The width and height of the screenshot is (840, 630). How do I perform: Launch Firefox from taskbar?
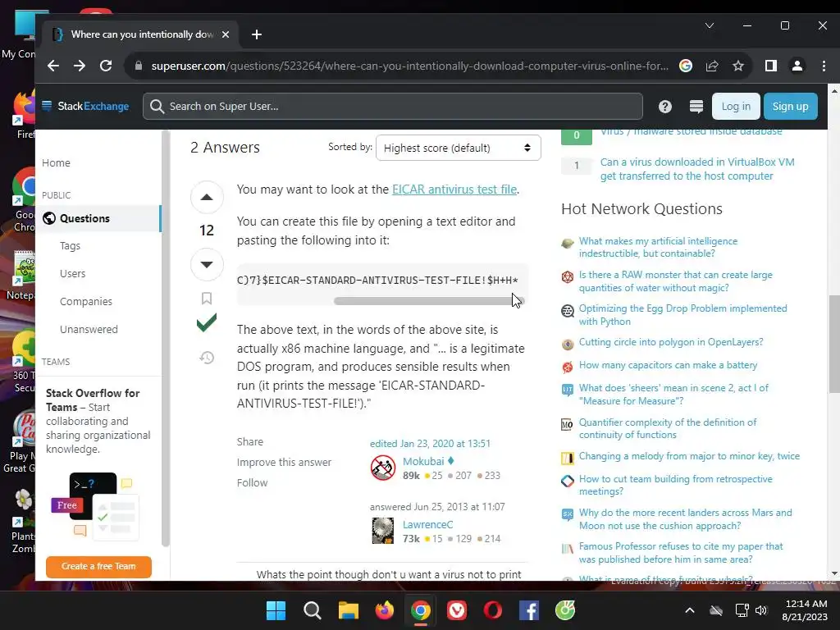(x=385, y=610)
